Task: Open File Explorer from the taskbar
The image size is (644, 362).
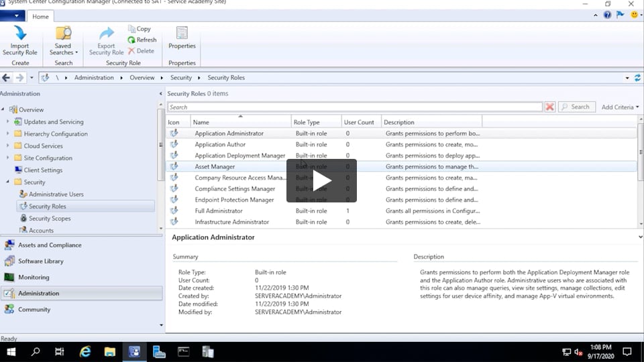Action: coord(110,351)
